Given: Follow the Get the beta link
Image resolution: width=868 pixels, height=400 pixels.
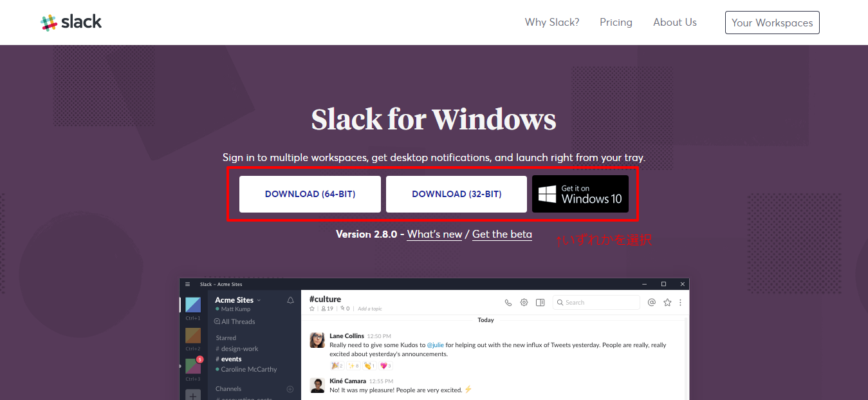Looking at the screenshot, I should [x=502, y=234].
